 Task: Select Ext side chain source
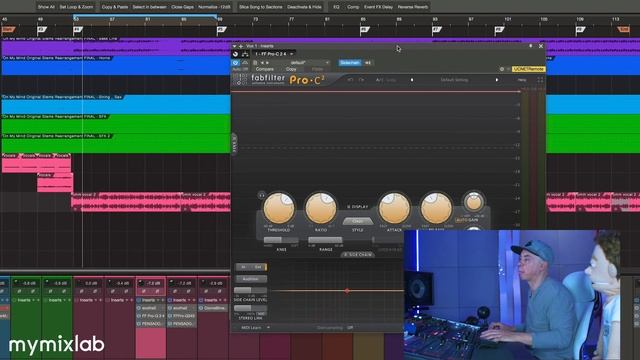[x=258, y=267]
